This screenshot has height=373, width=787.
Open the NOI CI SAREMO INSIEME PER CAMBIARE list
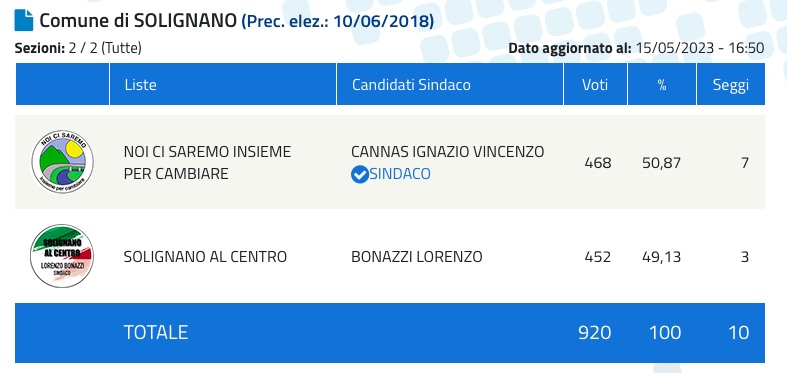point(207,163)
